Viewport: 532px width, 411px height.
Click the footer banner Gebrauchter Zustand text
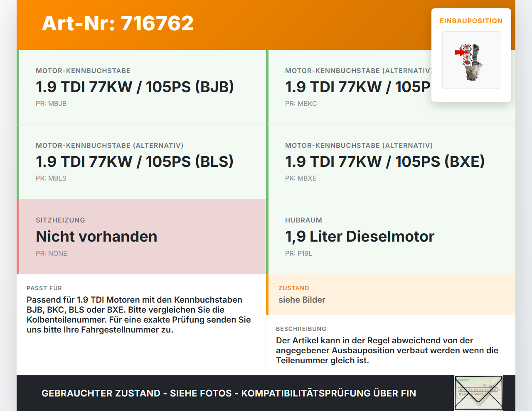tap(229, 393)
